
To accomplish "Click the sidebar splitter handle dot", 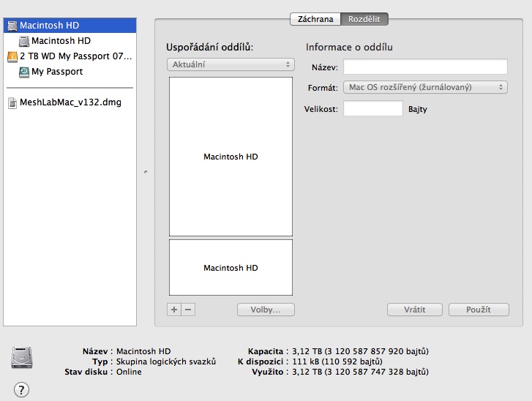I will [146, 172].
